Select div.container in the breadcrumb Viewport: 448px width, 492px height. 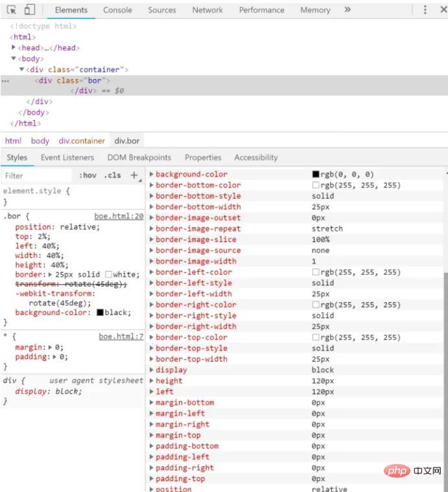(82, 141)
